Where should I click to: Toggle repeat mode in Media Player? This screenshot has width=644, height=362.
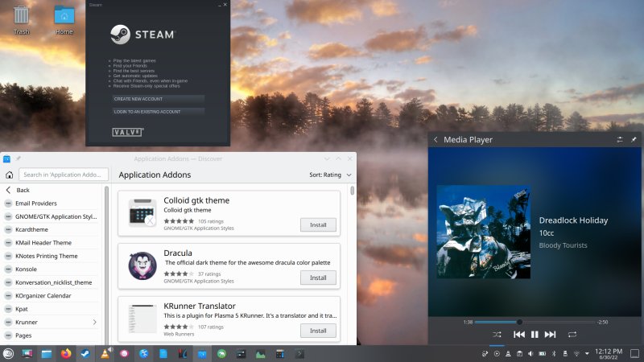(x=572, y=334)
